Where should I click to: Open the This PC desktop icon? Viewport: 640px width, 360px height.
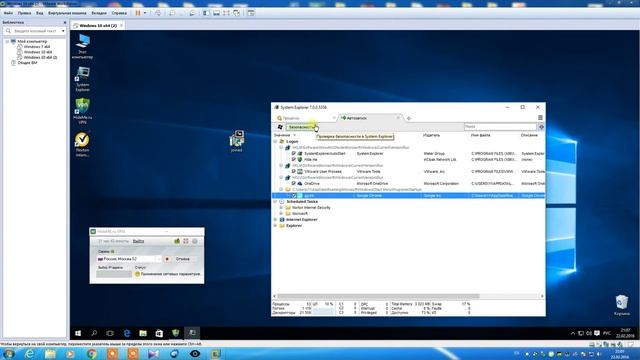[x=82, y=46]
